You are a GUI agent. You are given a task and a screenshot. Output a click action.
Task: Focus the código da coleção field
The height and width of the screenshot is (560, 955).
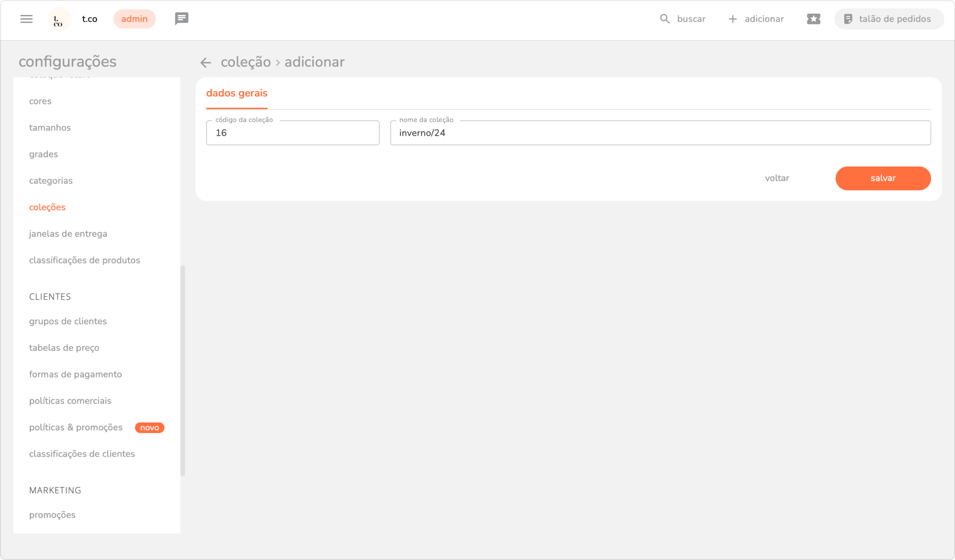coord(293,133)
